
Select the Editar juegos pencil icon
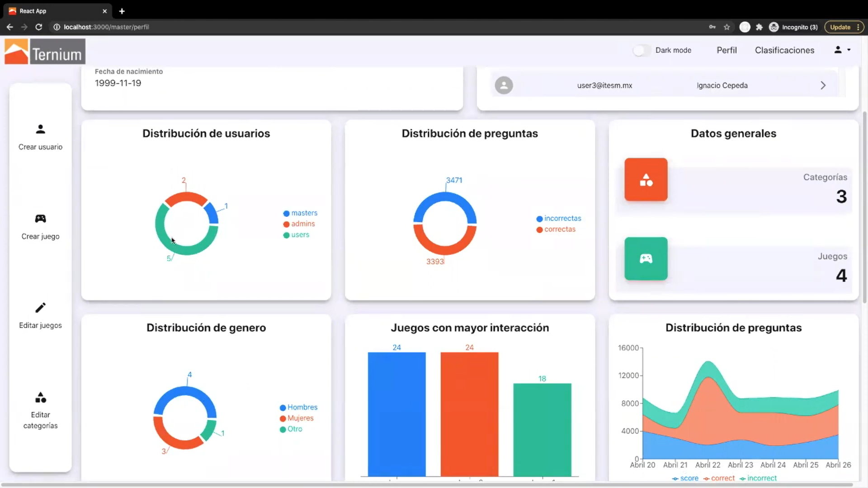(40, 307)
